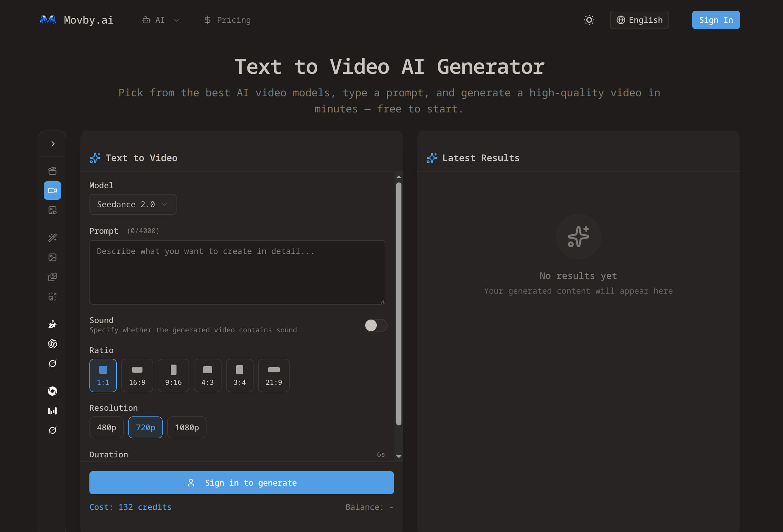Select the 3:4 ratio option
This screenshot has width=783, height=532.
pos(240,376)
